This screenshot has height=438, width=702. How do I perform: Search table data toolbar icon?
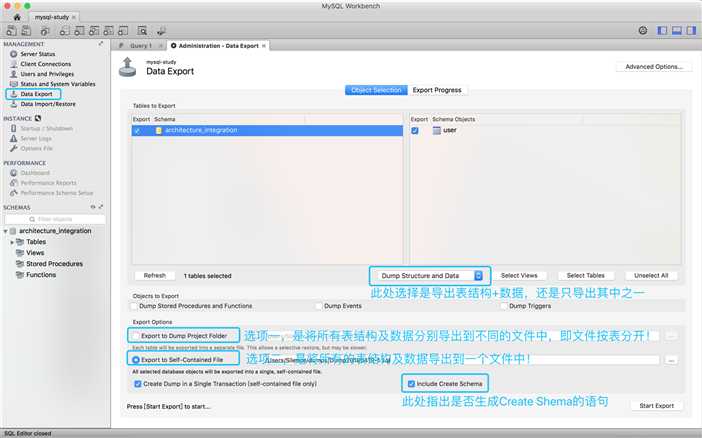tap(142, 31)
